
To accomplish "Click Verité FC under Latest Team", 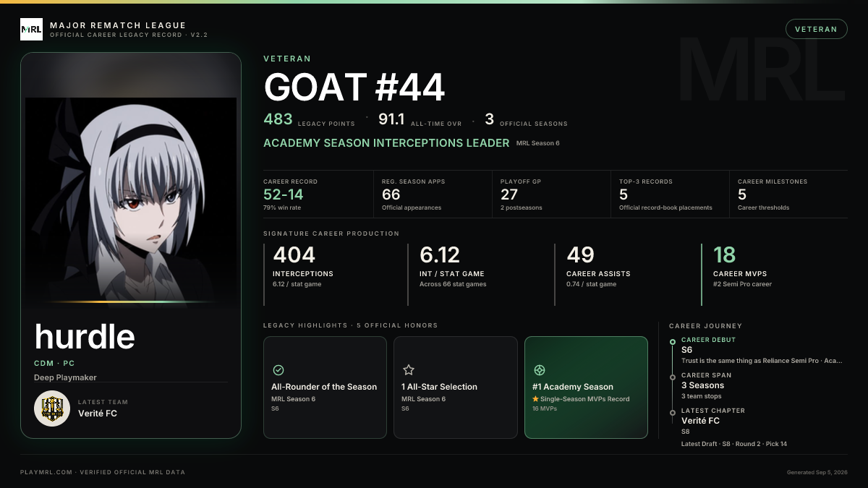I will pos(98,414).
